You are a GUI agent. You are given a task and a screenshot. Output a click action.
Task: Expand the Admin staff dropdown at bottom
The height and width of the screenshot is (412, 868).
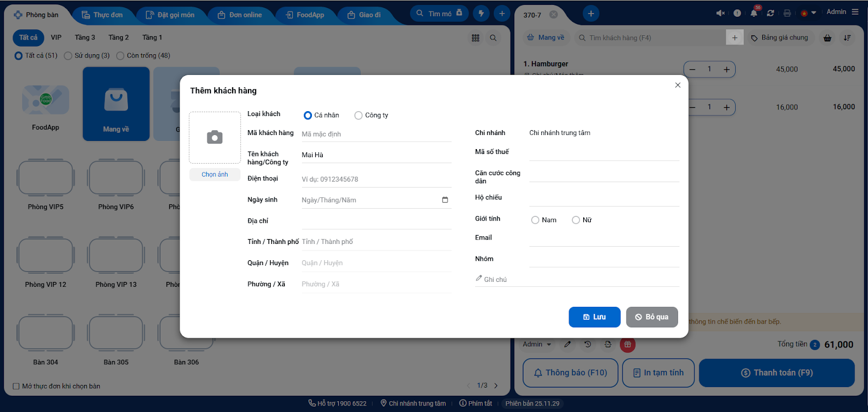537,344
